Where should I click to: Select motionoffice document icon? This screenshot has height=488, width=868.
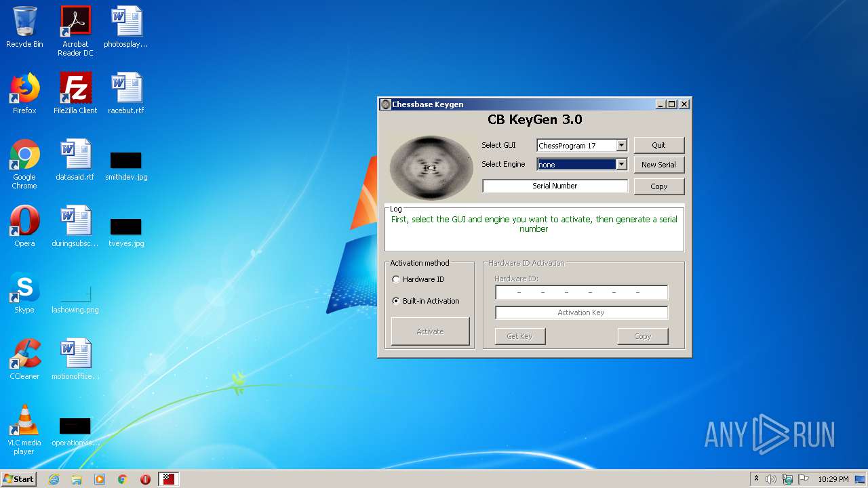(x=75, y=359)
